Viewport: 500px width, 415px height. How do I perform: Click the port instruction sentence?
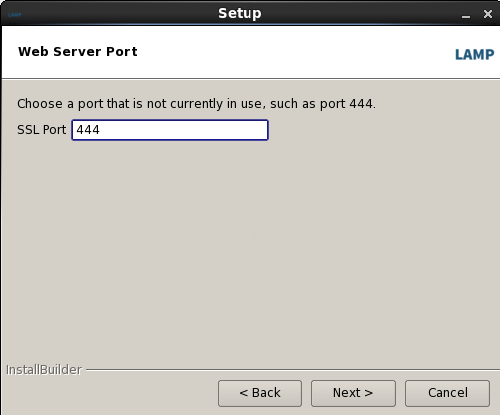coord(196,104)
